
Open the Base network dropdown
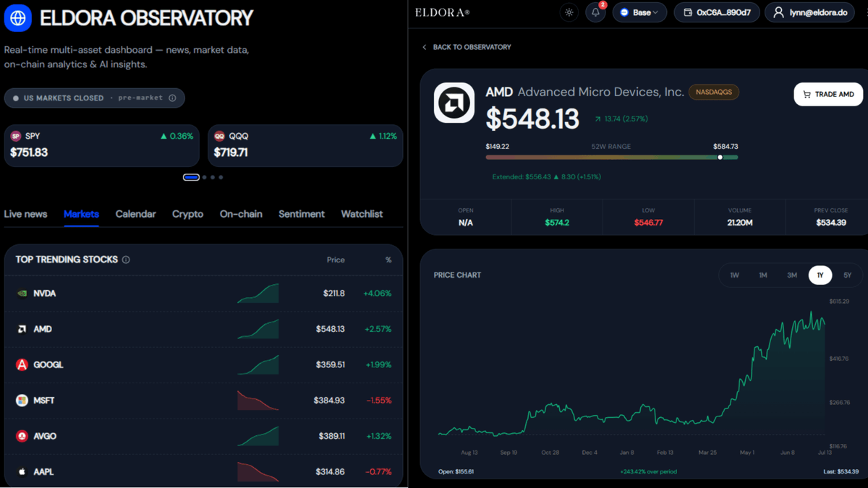pos(639,12)
